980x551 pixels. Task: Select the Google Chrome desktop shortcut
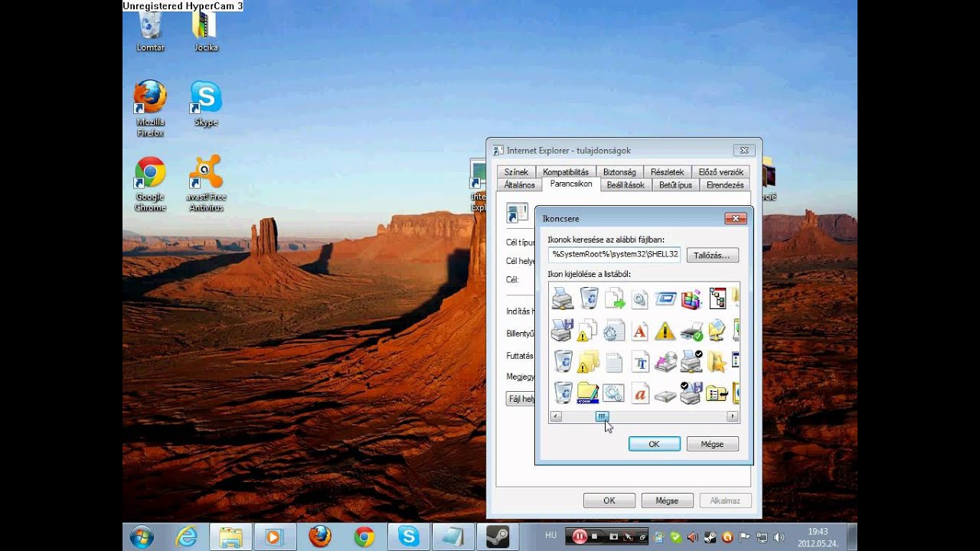click(150, 184)
